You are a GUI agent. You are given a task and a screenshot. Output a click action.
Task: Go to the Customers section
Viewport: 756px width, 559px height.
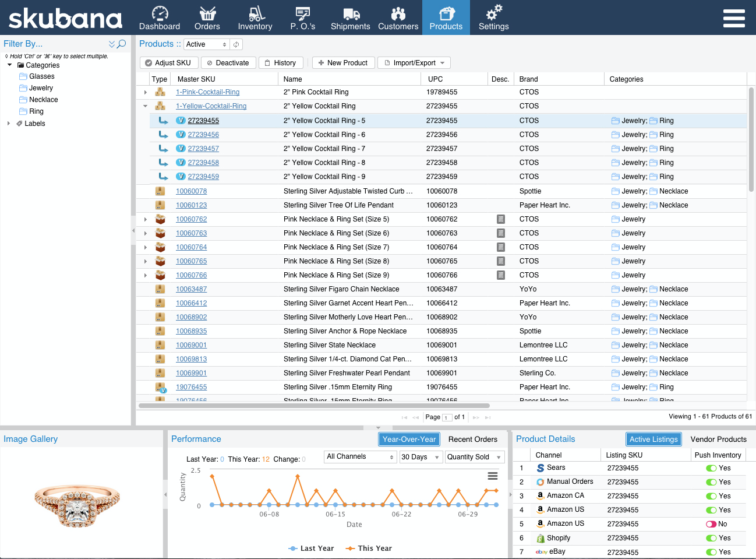click(x=398, y=17)
